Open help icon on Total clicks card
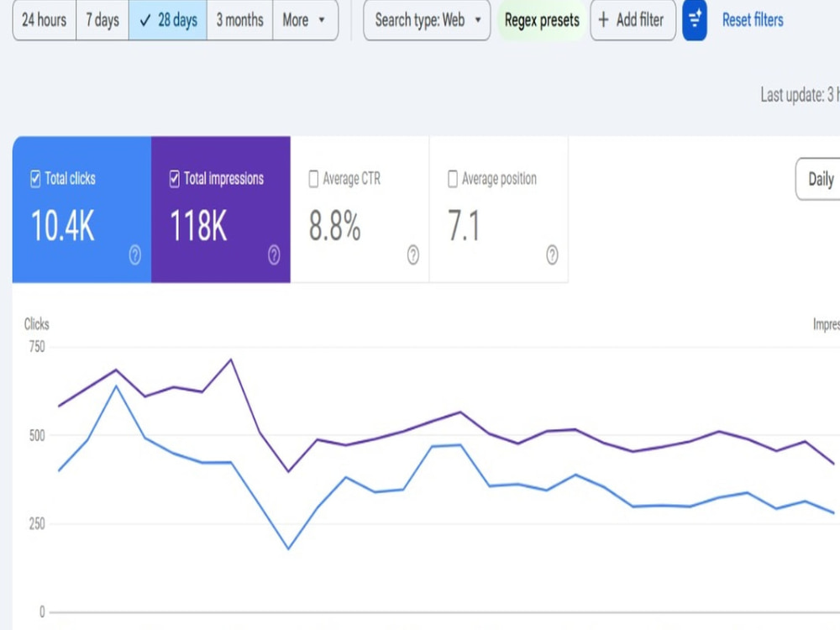Screen dimensions: 840x630 tap(135, 255)
